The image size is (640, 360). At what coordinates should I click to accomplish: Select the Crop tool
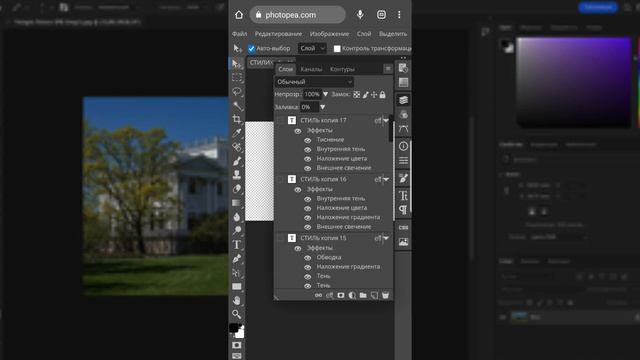(x=237, y=119)
